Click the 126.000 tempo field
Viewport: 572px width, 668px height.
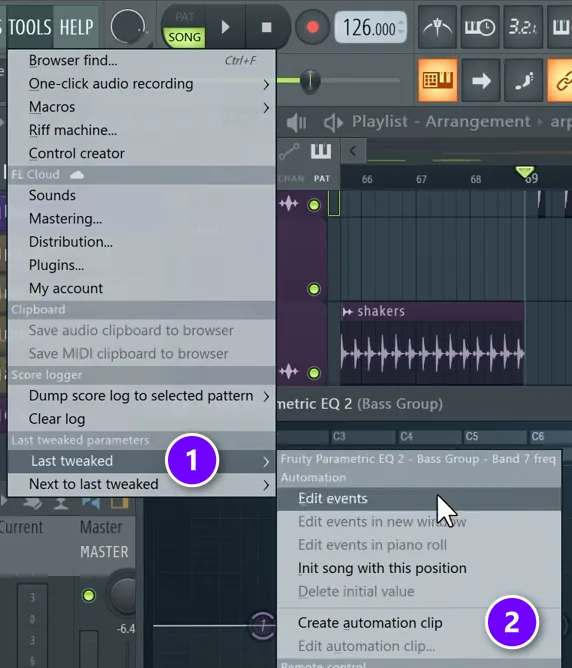(x=370, y=28)
